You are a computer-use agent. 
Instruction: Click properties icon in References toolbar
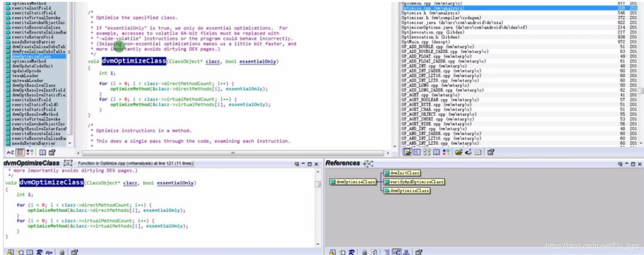(419, 252)
